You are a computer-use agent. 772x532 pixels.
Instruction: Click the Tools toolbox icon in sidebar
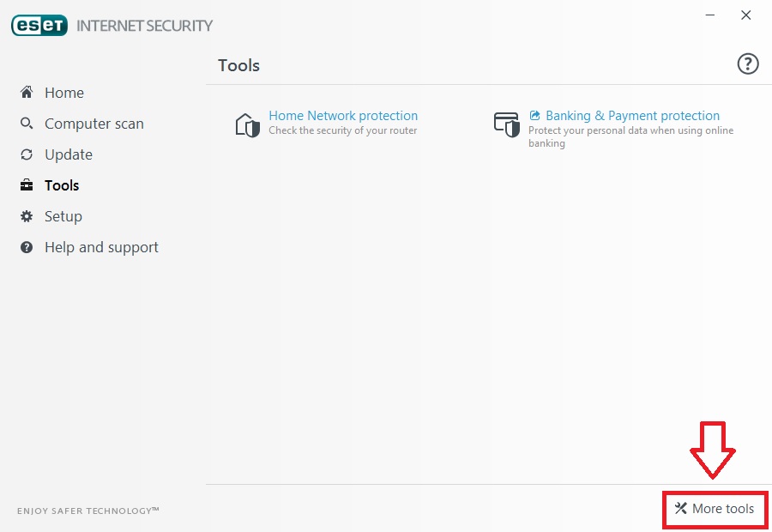27,185
